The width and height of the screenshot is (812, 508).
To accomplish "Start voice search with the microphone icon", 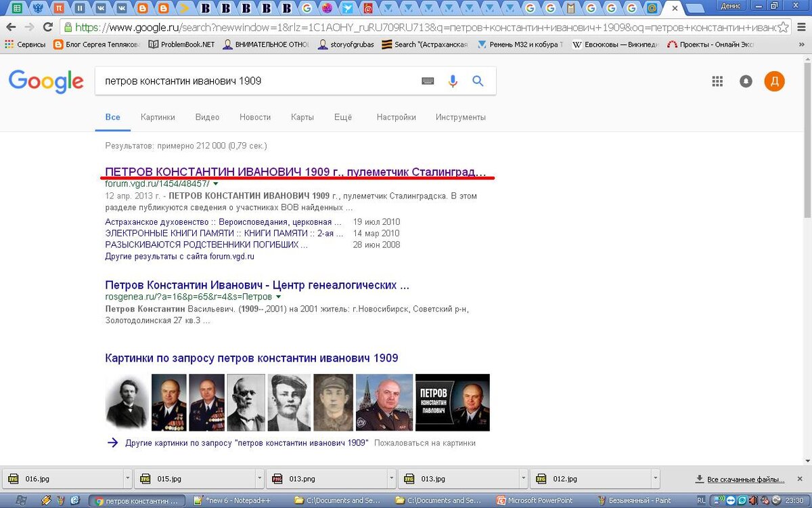I will [x=453, y=81].
